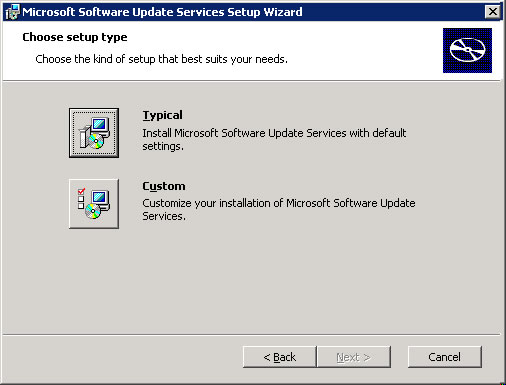Select the Typical setup icon button

point(94,133)
